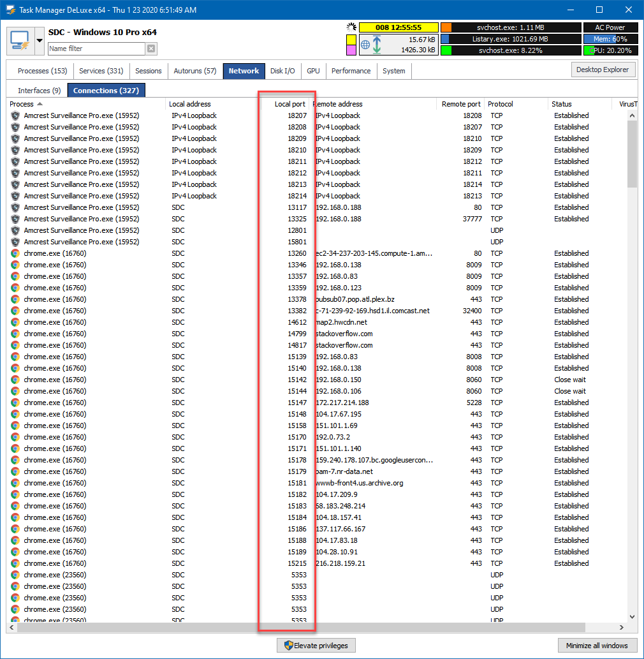Open Desktop Explorer
Screen dimensions: 644x659
603,70
